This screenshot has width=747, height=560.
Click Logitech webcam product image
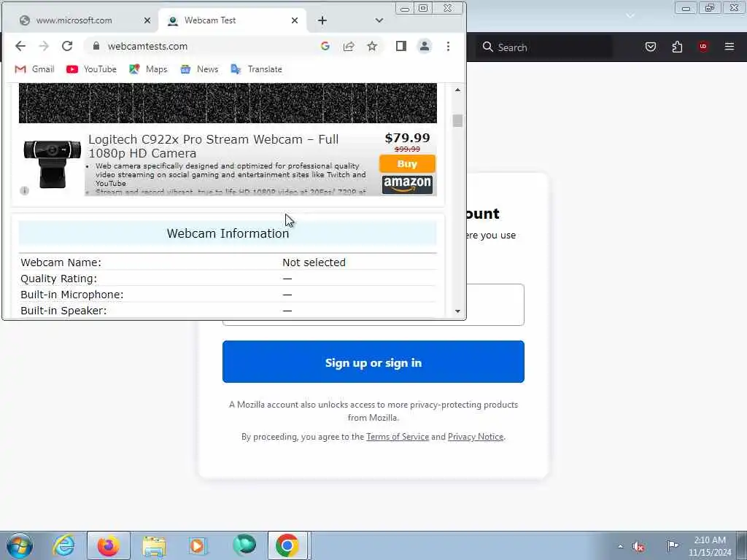(53, 163)
